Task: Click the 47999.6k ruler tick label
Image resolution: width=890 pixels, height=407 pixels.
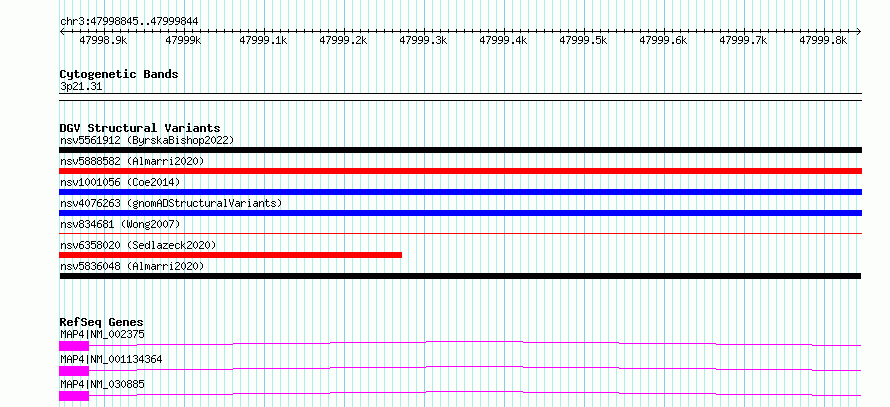Action: [x=664, y=40]
